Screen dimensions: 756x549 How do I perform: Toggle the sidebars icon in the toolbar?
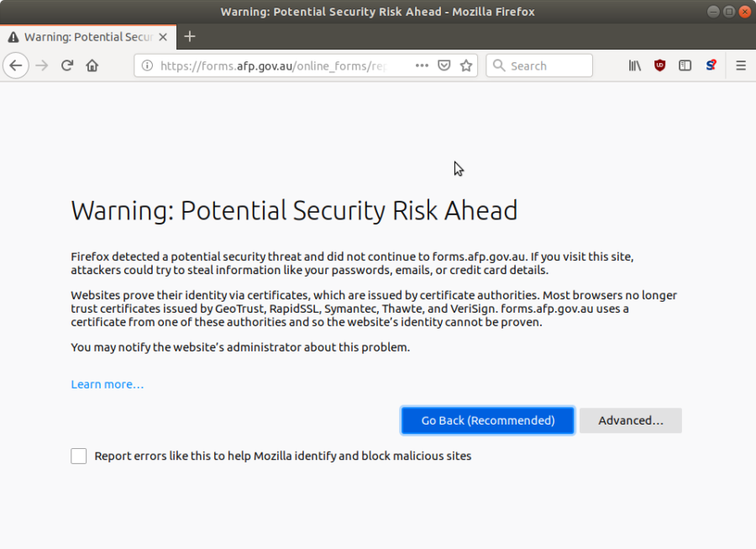(x=685, y=65)
